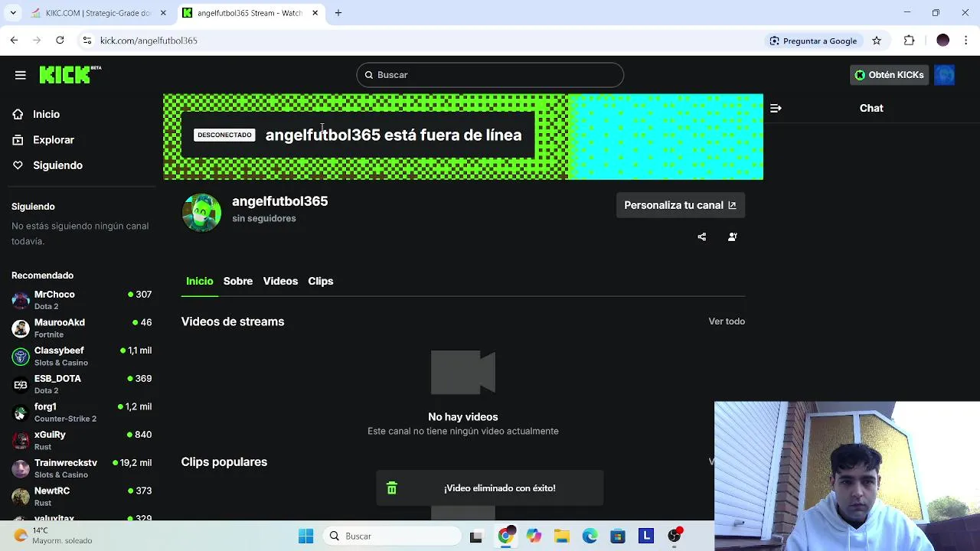
Task: Open File Explorer from taskbar
Action: tap(562, 536)
